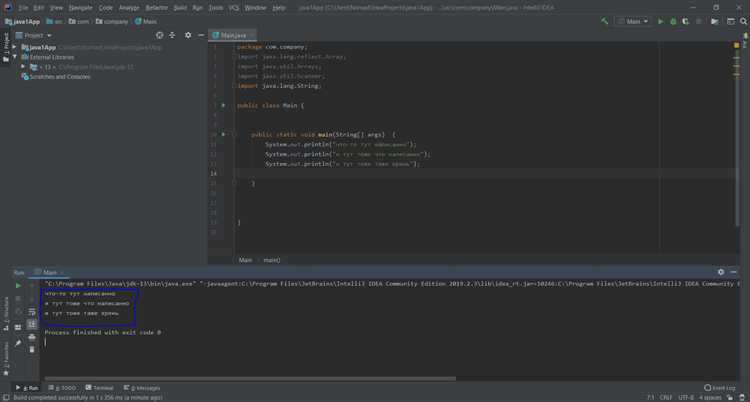Screen dimensions: 750x402
Task: Click the Print icon in the Run panel
Action: (x=32, y=337)
